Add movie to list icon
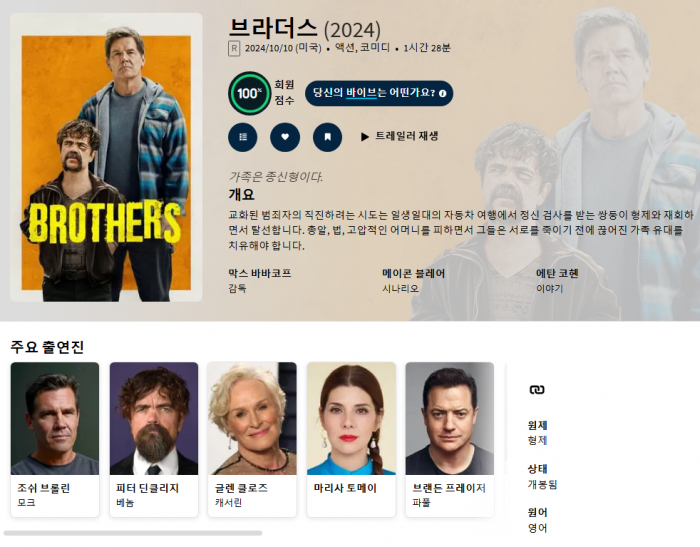700x547 pixels. pyautogui.click(x=242, y=137)
